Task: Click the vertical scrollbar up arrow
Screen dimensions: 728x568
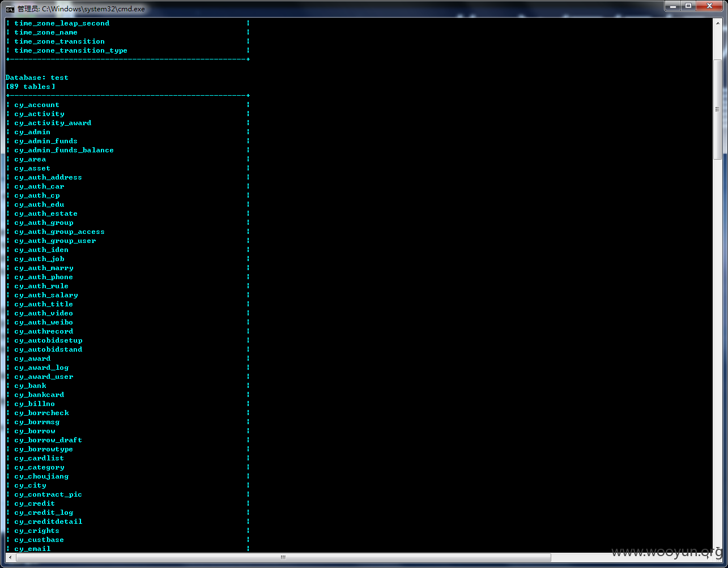Action: coord(717,23)
